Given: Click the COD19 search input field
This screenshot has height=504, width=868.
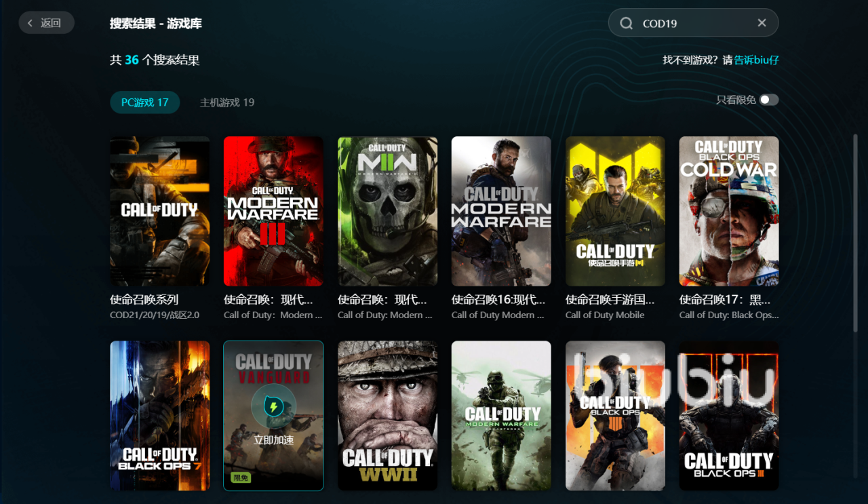Looking at the screenshot, I should point(692,23).
